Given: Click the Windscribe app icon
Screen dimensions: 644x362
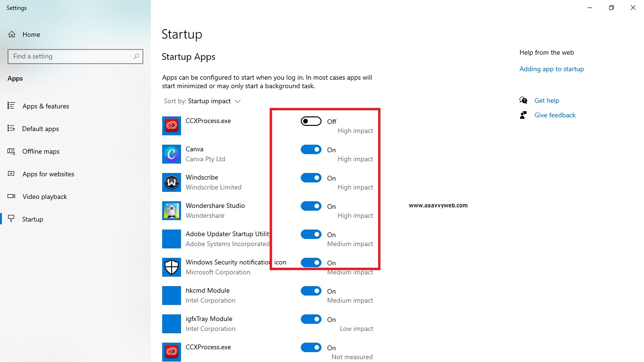Looking at the screenshot, I should tap(172, 182).
